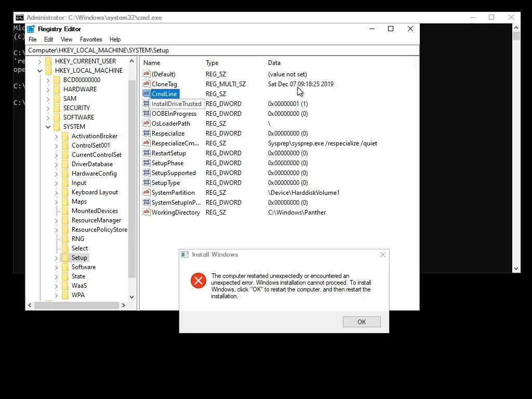The height and width of the screenshot is (399, 532).
Task: Click the registry address bar path
Action: (222, 50)
